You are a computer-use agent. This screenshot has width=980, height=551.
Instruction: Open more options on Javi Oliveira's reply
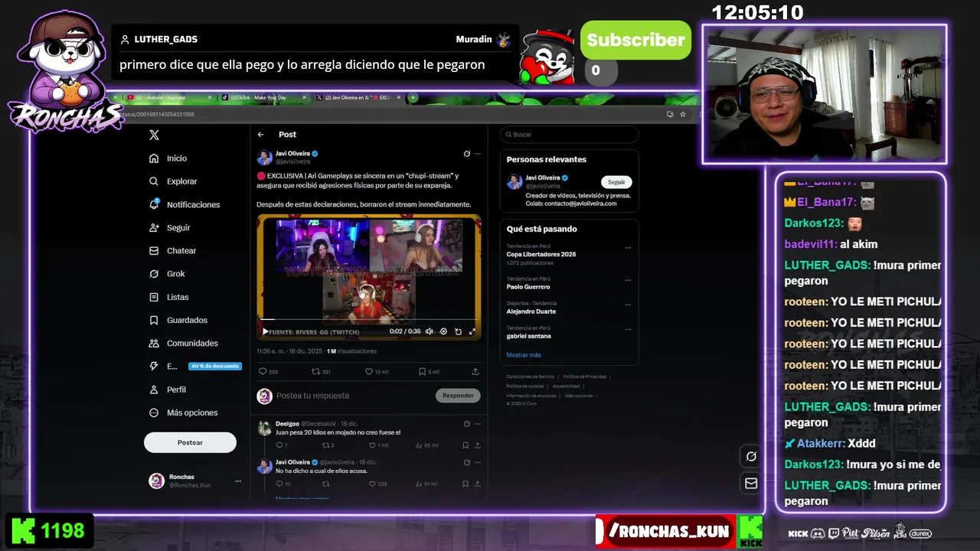[477, 462]
